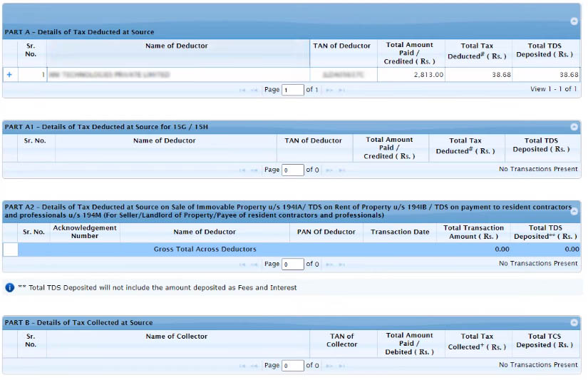Click PART A2 'Total Transaction Amount' column header
The image size is (588, 380).
click(x=474, y=232)
